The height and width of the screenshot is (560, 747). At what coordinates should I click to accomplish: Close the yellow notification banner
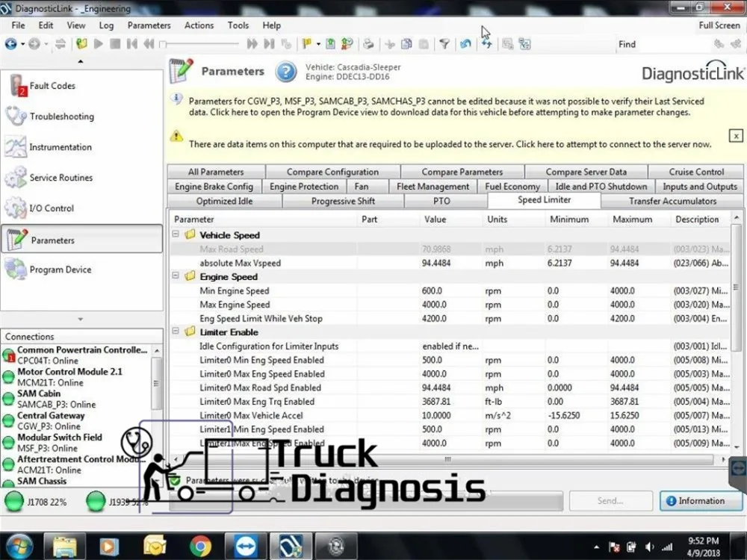(736, 136)
